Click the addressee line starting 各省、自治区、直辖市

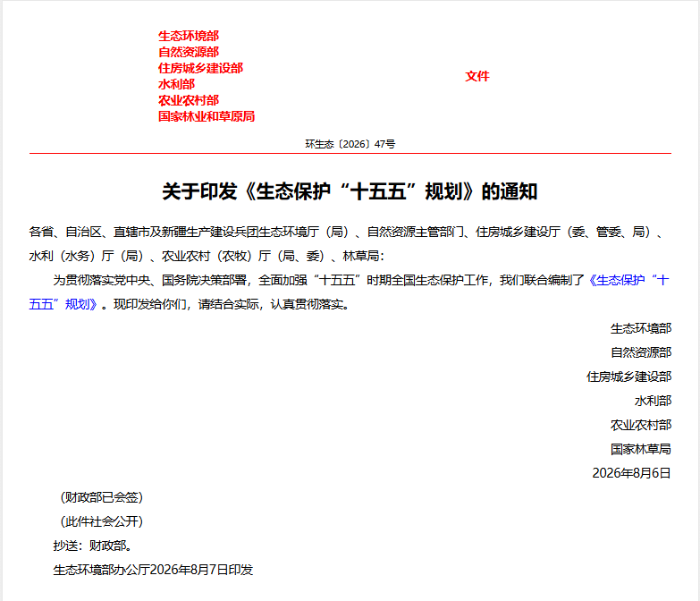(x=347, y=233)
